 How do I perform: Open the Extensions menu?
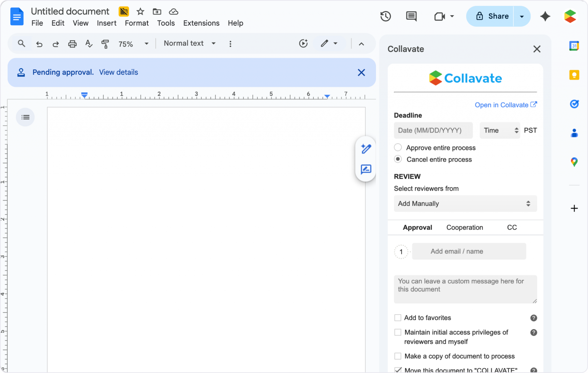click(x=201, y=23)
